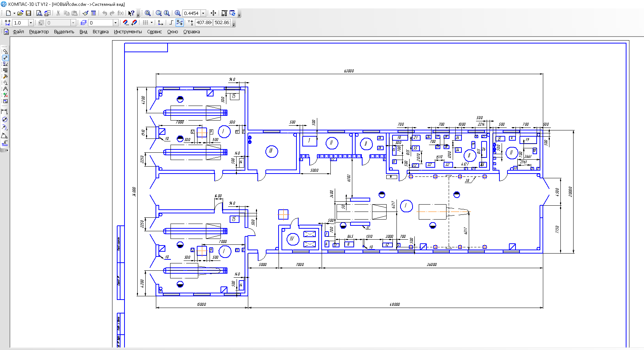Screen dimensions: 644x350
Task: Click the Pan view cross-arrows icon
Action: coord(214,13)
